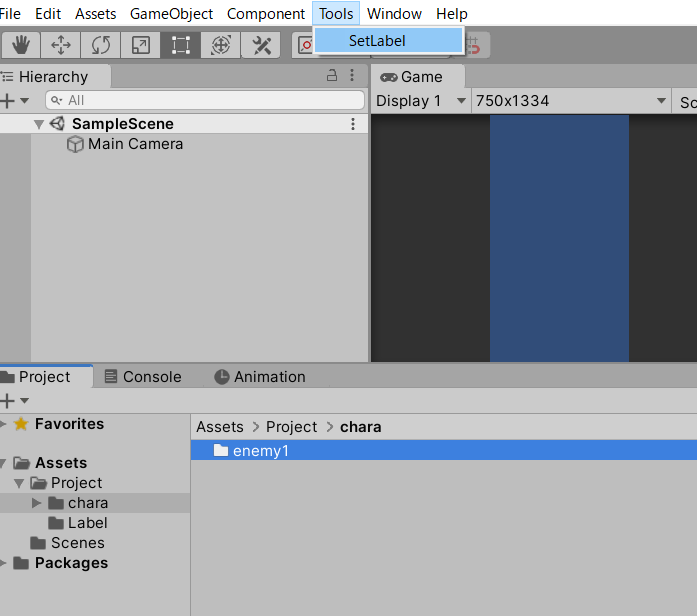Click the Hierarchy create plus button

tap(7, 100)
